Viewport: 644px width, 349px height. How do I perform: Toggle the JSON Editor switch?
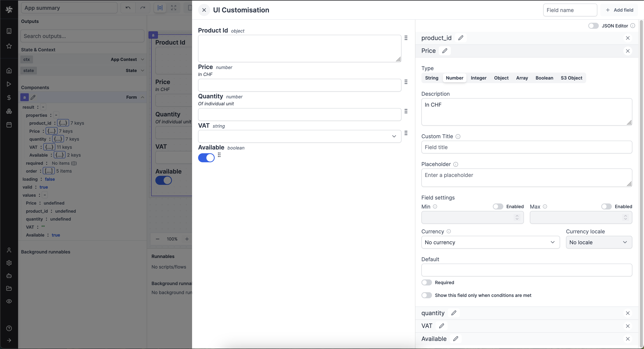point(593,26)
